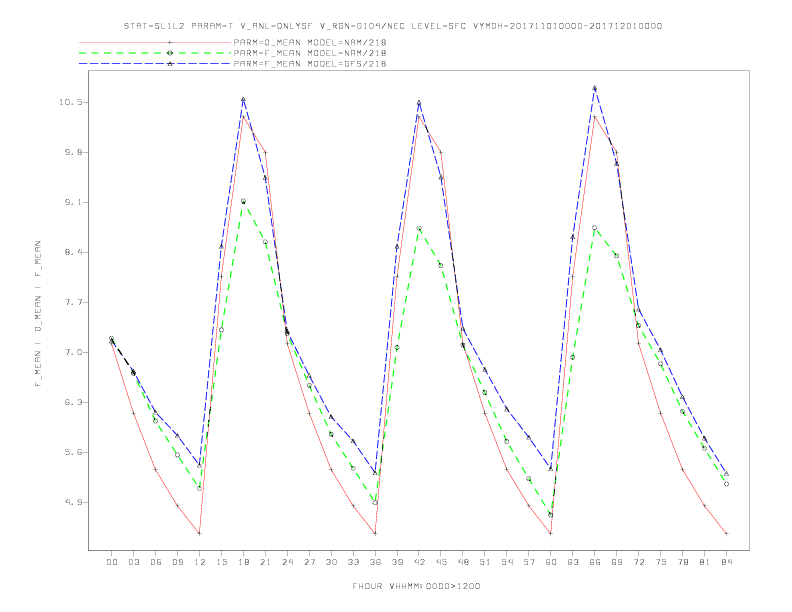Viewport: 792px width, 612px height.
Task: Click y-axis tick label 7.7
Action: [x=73, y=302]
